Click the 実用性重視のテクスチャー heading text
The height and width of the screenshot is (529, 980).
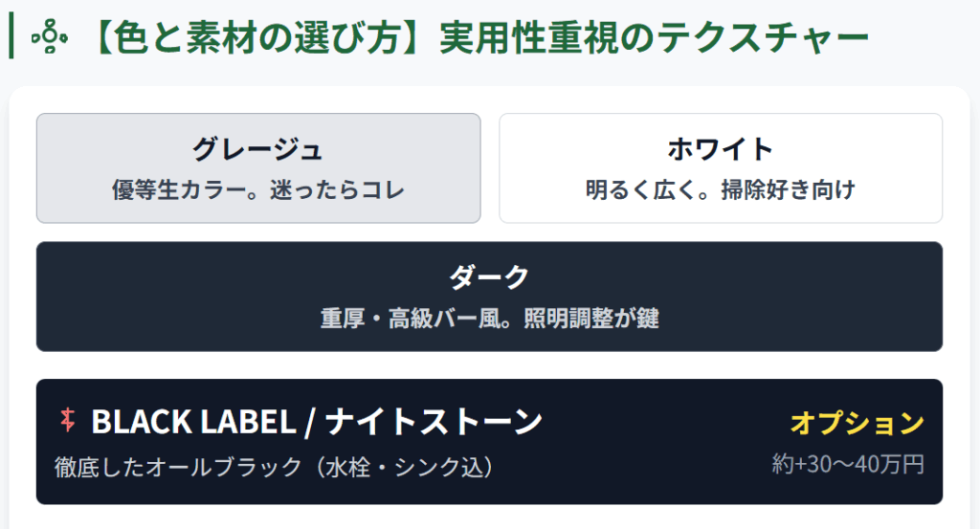coord(654,38)
